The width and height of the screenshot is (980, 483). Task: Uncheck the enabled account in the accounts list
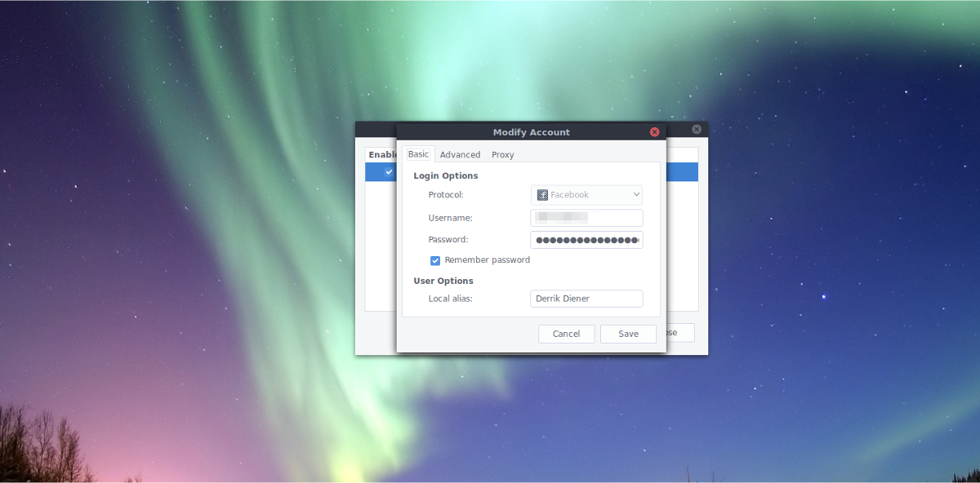click(x=388, y=172)
